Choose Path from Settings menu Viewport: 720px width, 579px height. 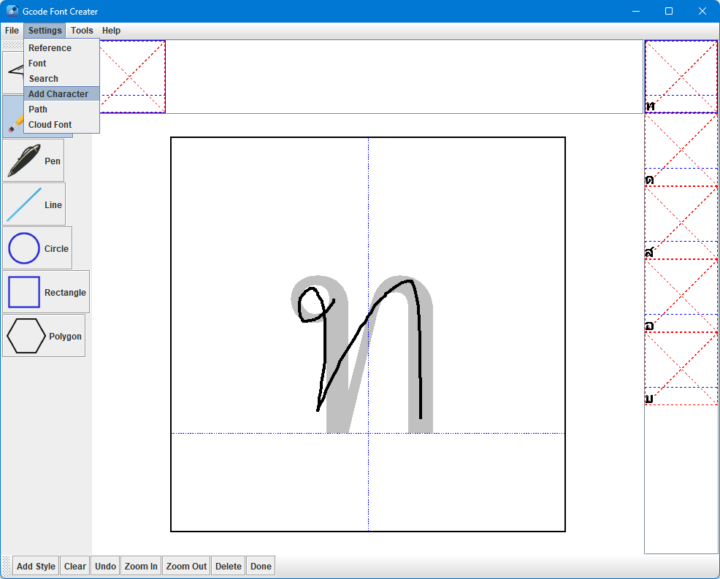click(x=62, y=109)
